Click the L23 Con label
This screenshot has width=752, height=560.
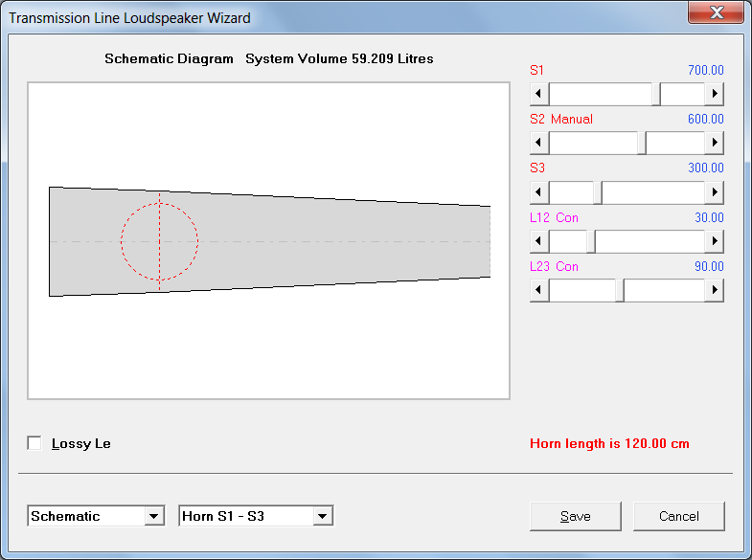coord(554,266)
